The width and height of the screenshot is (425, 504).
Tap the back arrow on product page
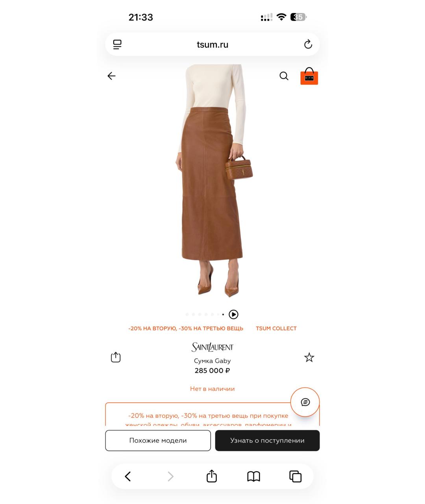pyautogui.click(x=111, y=76)
